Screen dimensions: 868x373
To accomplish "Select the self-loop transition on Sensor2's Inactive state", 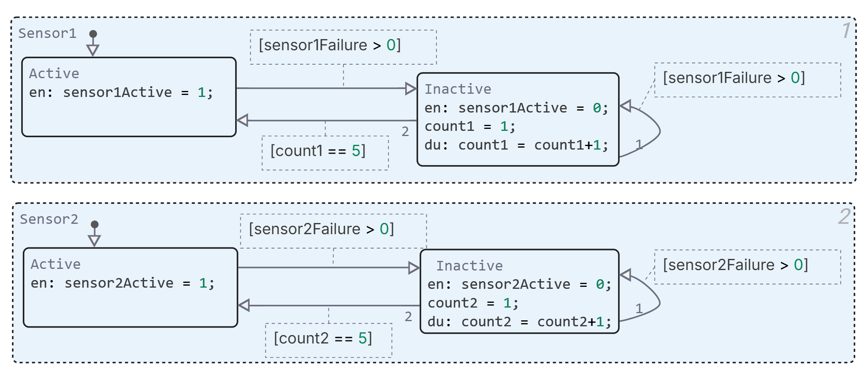I will click(659, 302).
